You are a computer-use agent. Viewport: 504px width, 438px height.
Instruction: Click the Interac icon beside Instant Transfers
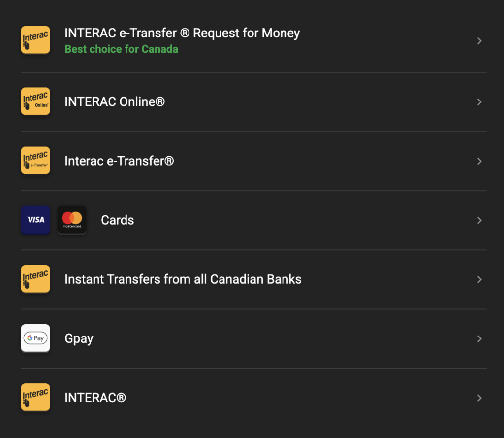click(x=35, y=279)
